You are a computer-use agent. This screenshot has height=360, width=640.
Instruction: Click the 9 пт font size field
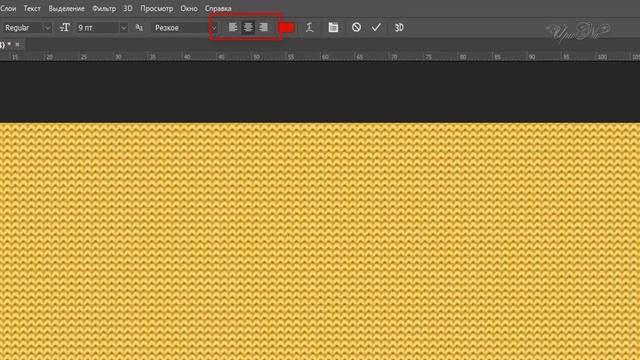(98, 28)
